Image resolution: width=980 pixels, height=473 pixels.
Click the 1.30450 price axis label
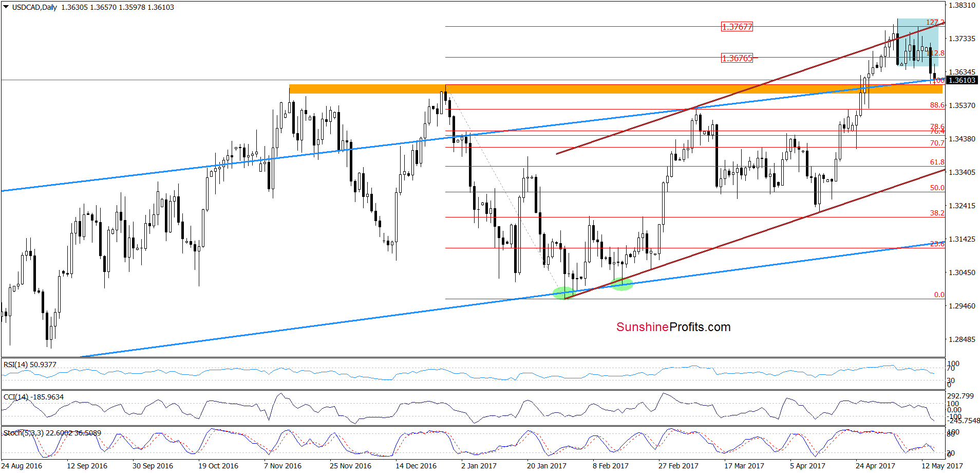(962, 272)
